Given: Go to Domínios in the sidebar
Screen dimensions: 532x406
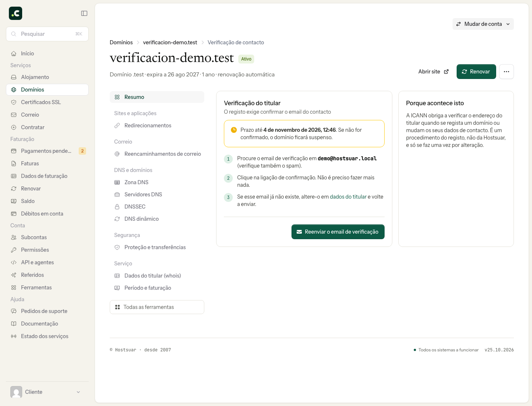Looking at the screenshot, I should tap(47, 90).
